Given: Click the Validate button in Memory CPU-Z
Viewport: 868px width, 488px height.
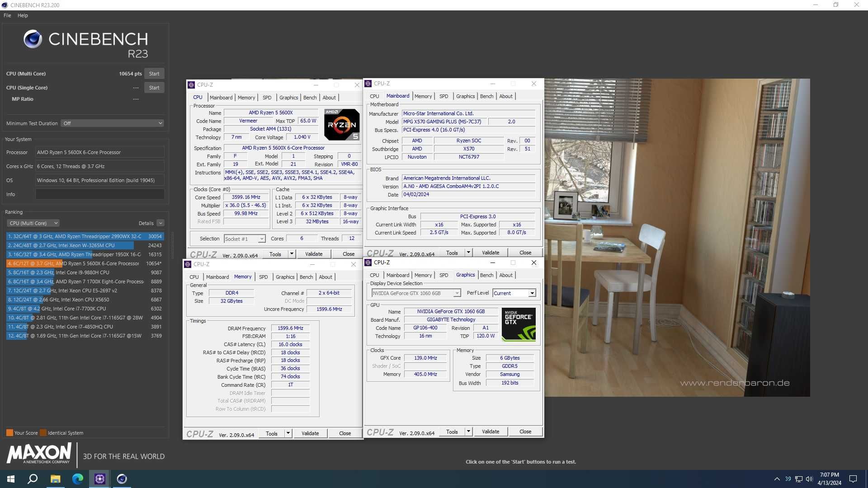Looking at the screenshot, I should 310,432.
